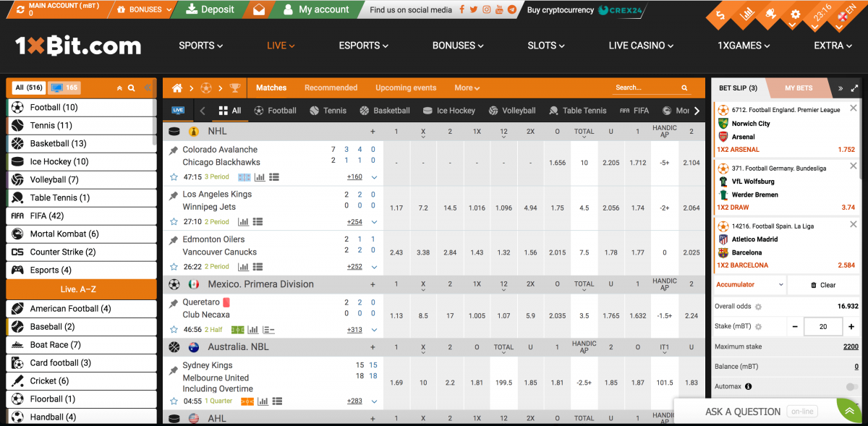Viewport: 868px width, 426px height.
Task: Open the SLOTS dropdown menu
Action: pyautogui.click(x=546, y=46)
